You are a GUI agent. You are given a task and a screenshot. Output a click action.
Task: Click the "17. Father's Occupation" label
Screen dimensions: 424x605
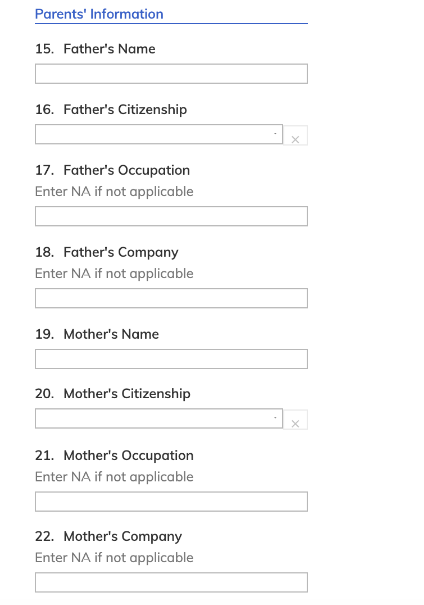(x=113, y=171)
